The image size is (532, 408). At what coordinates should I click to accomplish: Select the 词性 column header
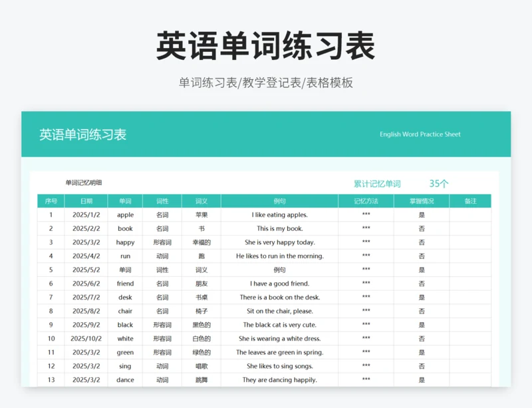pos(162,201)
